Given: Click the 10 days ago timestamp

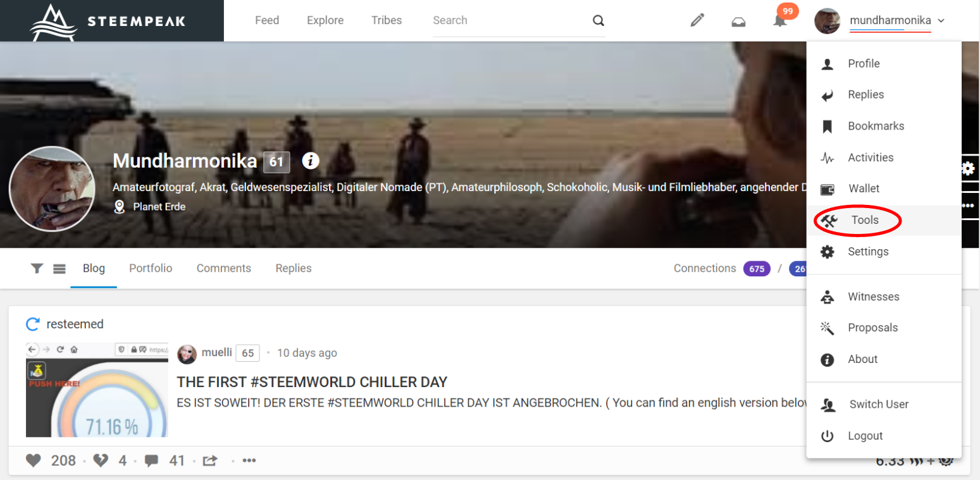Looking at the screenshot, I should coord(307,353).
